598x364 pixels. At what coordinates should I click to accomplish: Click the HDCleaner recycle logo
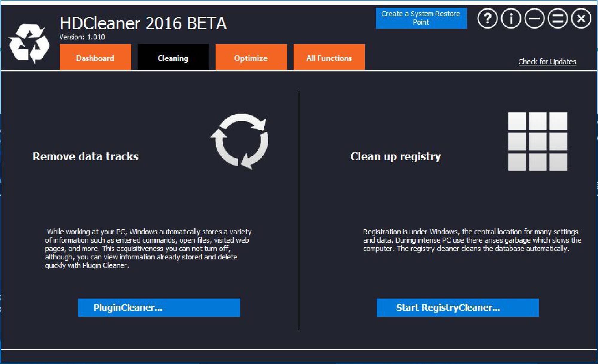(29, 43)
